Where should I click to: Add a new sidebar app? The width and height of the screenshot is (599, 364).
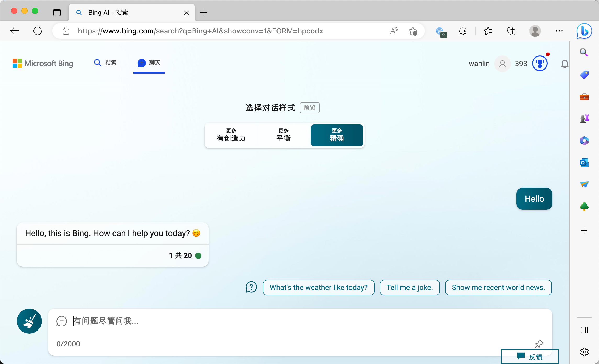[x=584, y=230]
